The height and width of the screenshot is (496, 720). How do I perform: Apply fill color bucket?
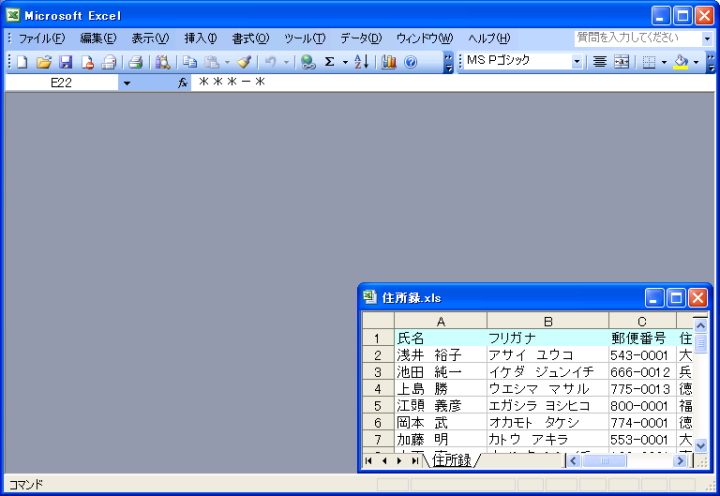click(x=681, y=62)
